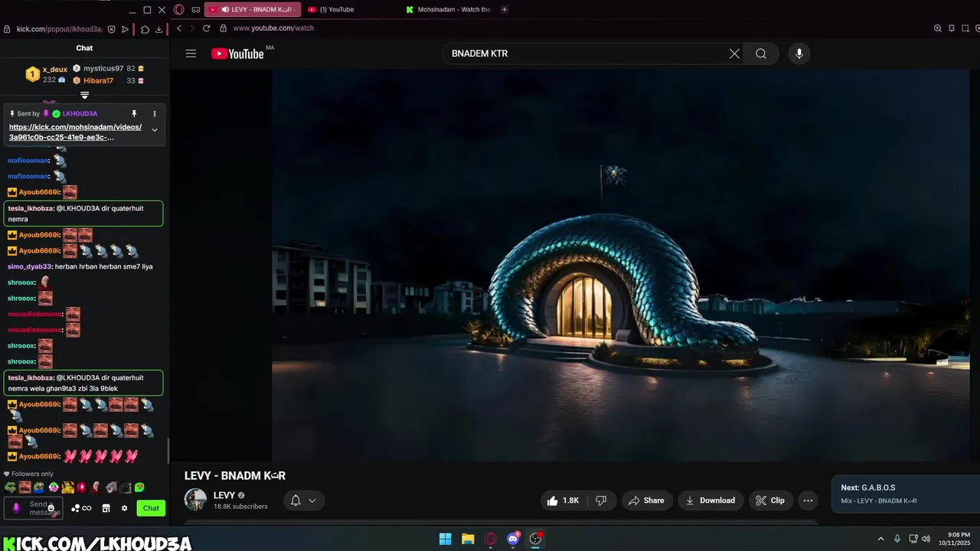Expand the pinned message chevron
The image size is (980, 551).
(155, 130)
